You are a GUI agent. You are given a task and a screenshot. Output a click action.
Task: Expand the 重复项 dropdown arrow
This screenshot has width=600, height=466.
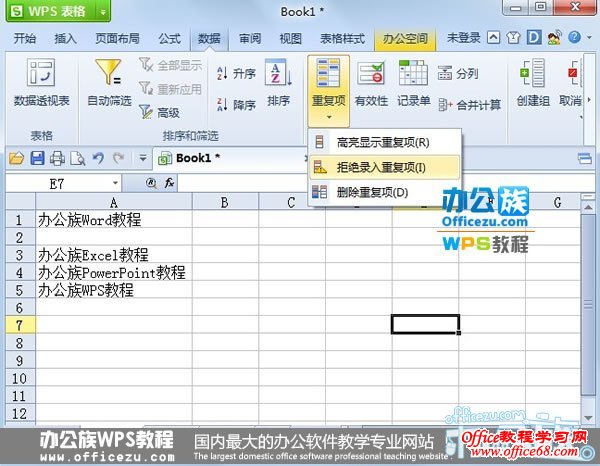[x=329, y=117]
